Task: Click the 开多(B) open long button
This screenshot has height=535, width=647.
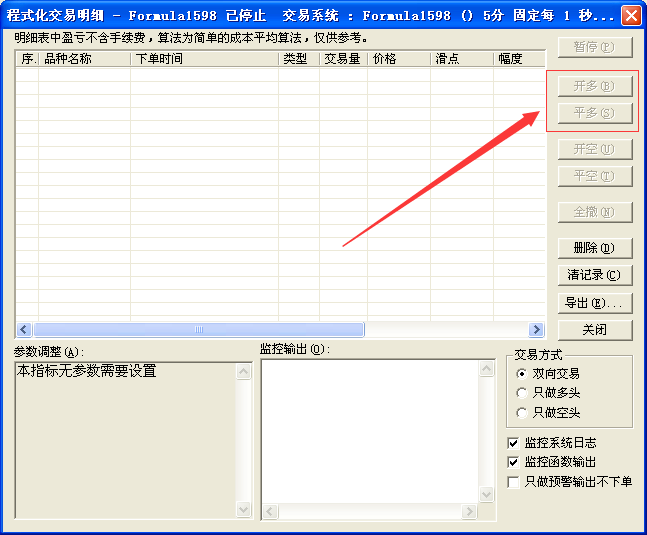Action: (595, 86)
